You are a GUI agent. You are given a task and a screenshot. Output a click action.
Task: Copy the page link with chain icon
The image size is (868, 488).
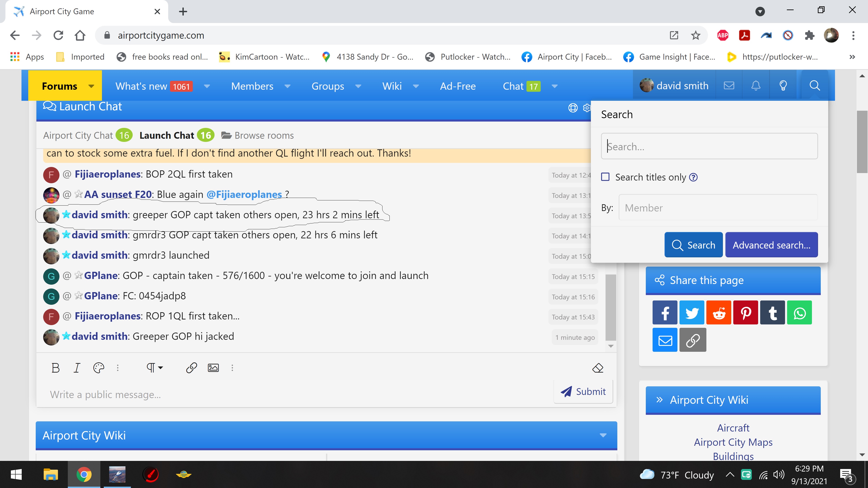click(x=693, y=340)
